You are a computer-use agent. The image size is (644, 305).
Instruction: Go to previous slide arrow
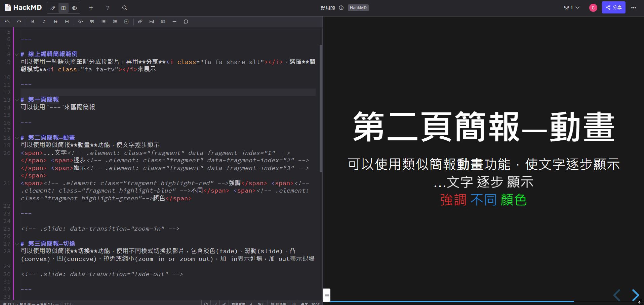(x=617, y=295)
